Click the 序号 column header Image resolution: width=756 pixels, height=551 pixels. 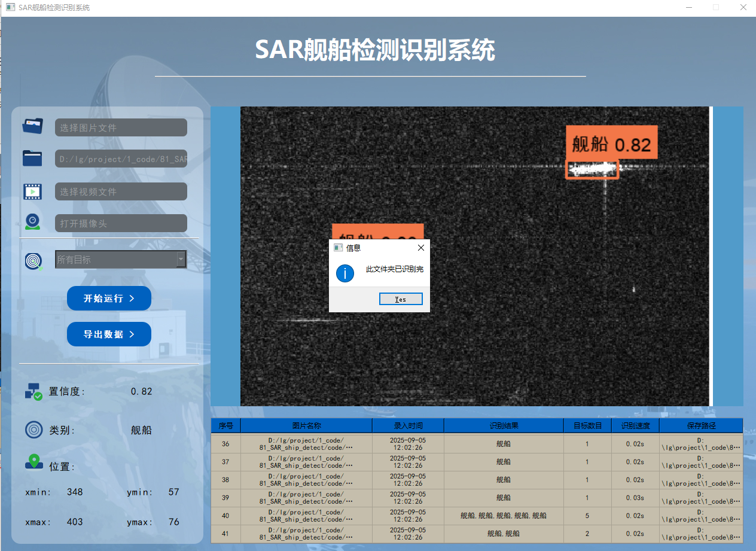[225, 426]
